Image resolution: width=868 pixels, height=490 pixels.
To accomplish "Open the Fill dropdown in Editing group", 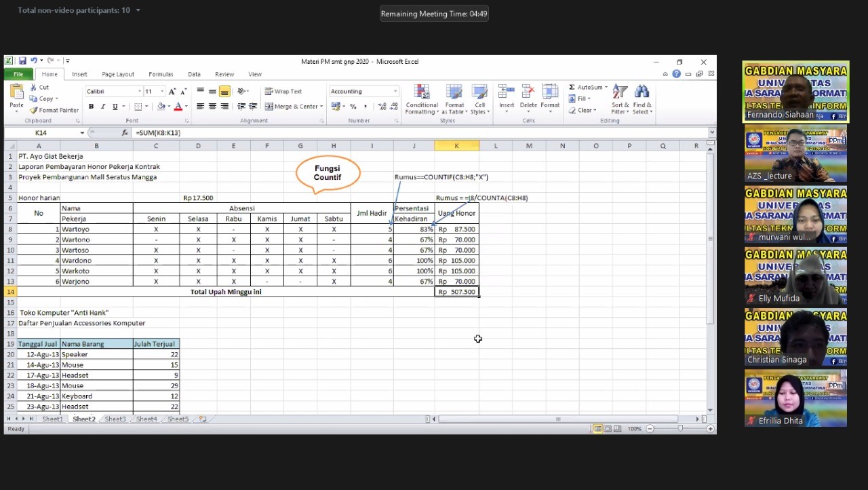I will (x=580, y=98).
